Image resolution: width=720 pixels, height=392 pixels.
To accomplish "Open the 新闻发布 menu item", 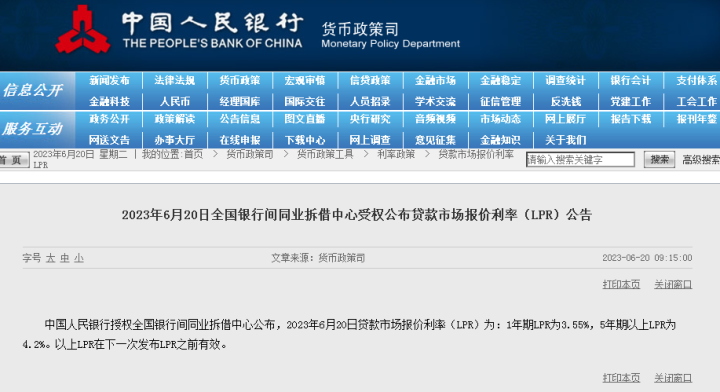I will [109, 80].
